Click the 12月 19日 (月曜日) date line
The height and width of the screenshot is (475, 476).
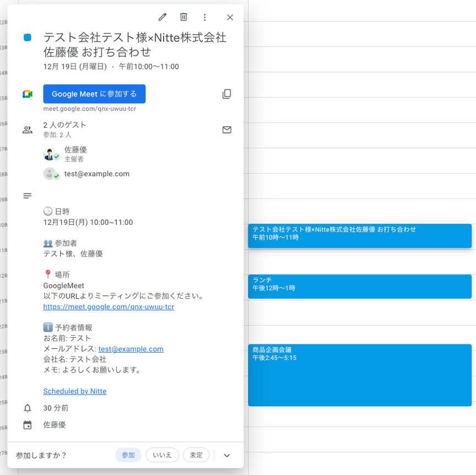pyautogui.click(x=111, y=67)
